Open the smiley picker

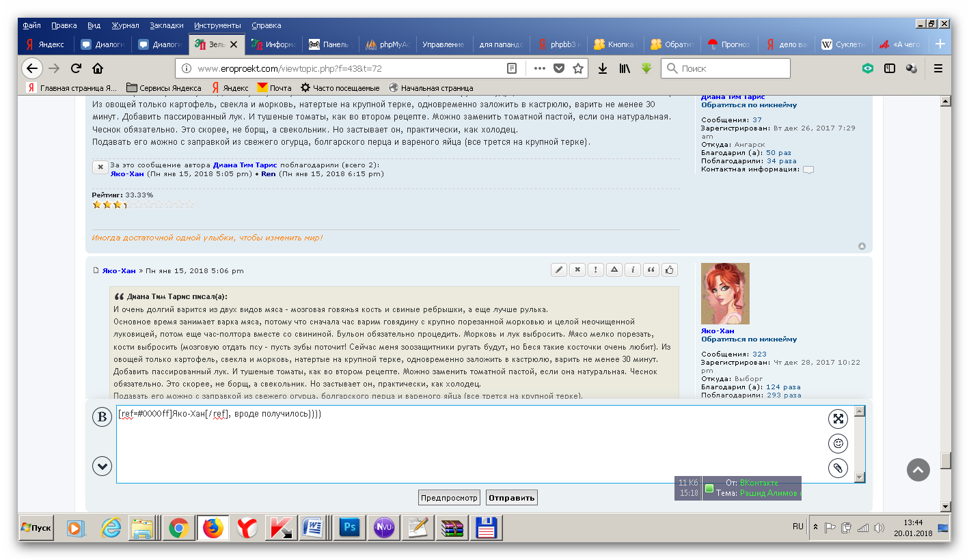click(838, 443)
